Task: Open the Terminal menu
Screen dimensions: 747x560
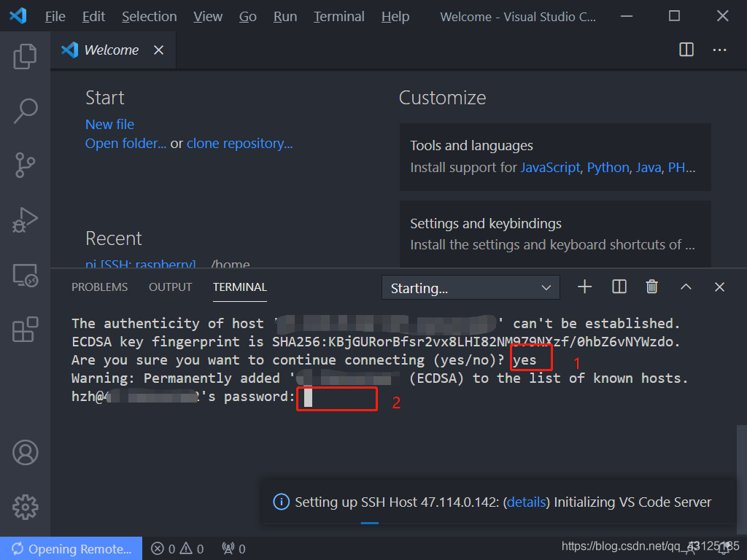Action: point(338,17)
